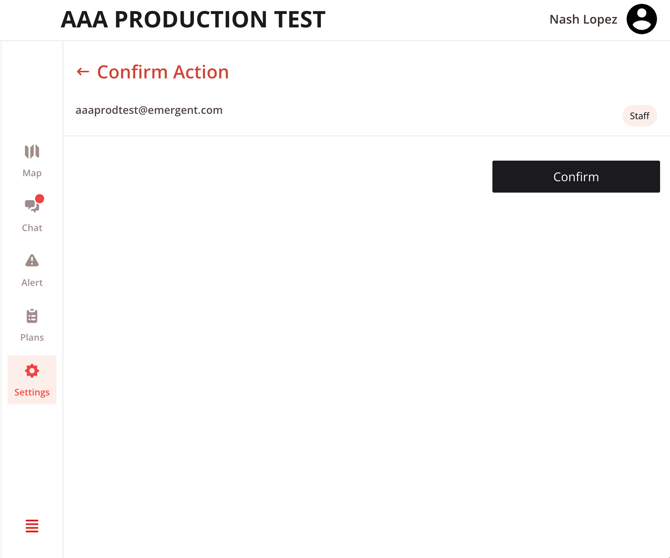Select the Plans label in sidebar
The width and height of the screenshot is (670, 558).
32,338
